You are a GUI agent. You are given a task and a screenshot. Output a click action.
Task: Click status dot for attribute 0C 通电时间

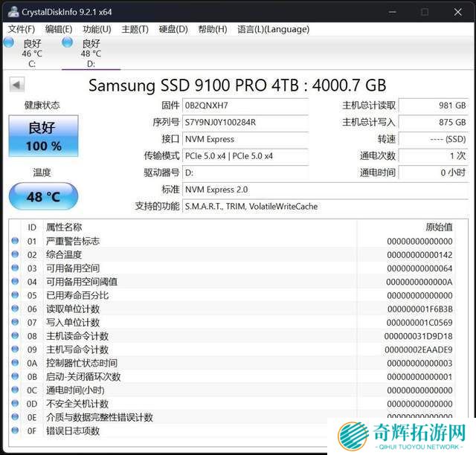click(15, 390)
